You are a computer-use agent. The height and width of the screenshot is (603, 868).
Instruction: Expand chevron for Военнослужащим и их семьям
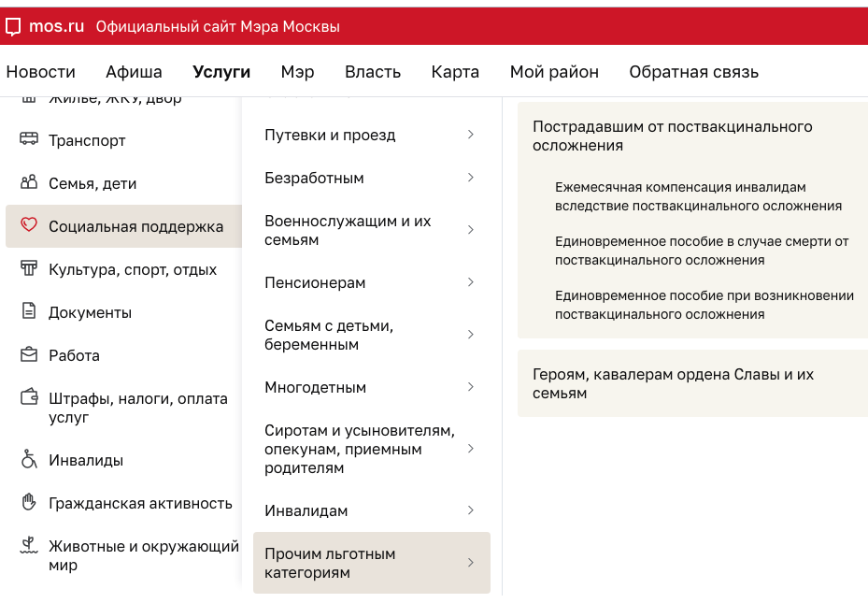(x=471, y=230)
